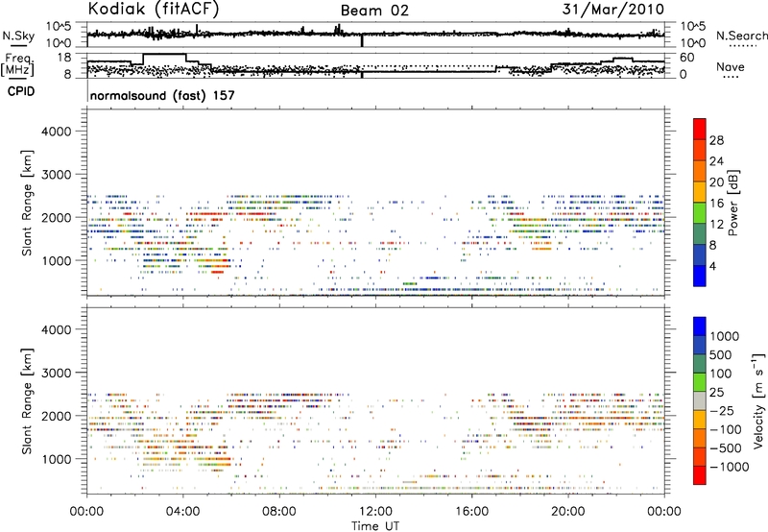Click "3000" on the velocity panel axis
Viewport: 768px width, 532px height.
pyautogui.click(x=57, y=373)
